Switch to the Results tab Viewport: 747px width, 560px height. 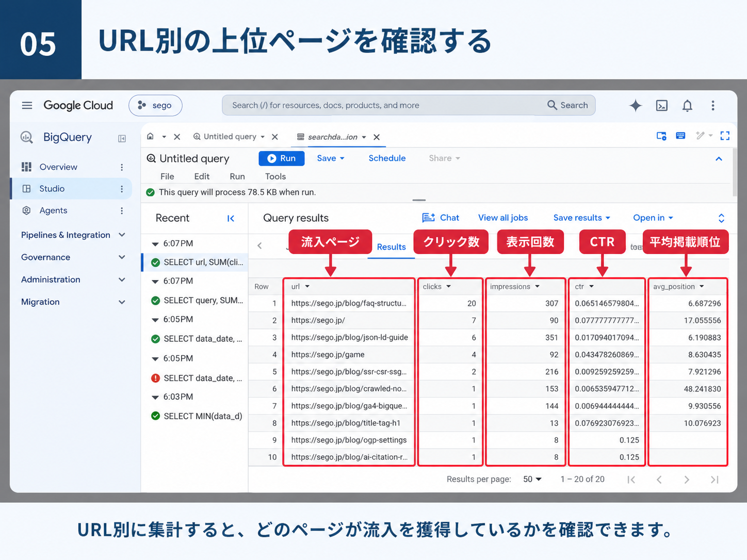click(391, 247)
